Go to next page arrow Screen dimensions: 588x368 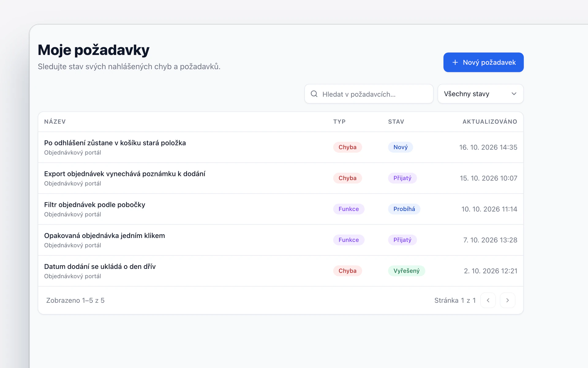tap(507, 300)
